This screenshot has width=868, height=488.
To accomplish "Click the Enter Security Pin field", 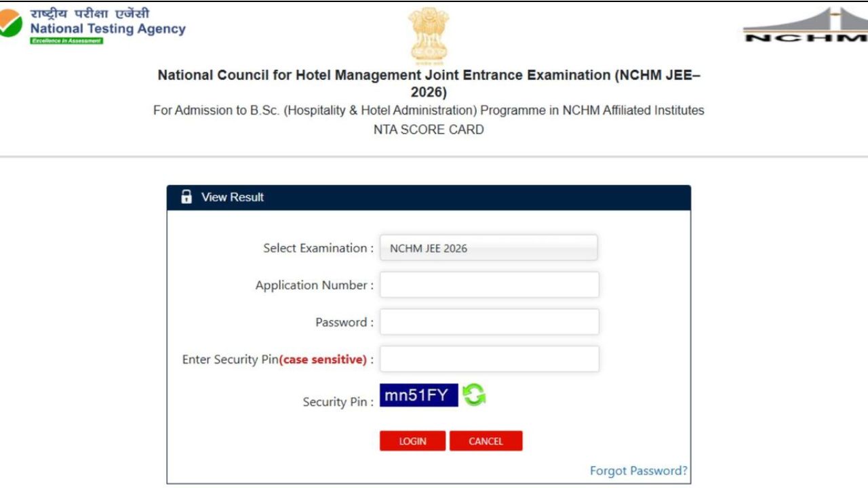I will click(x=489, y=359).
